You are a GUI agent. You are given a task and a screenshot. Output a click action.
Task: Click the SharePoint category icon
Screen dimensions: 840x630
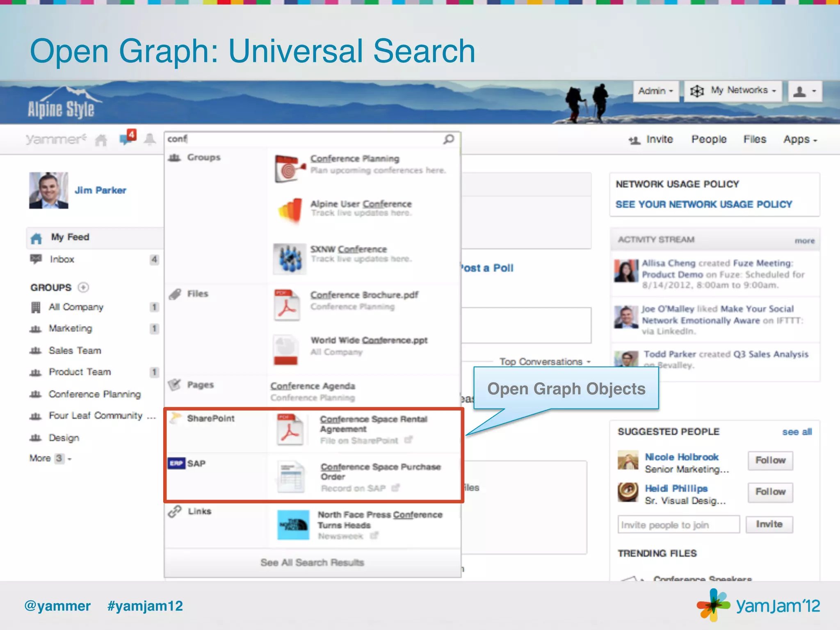pos(176,418)
